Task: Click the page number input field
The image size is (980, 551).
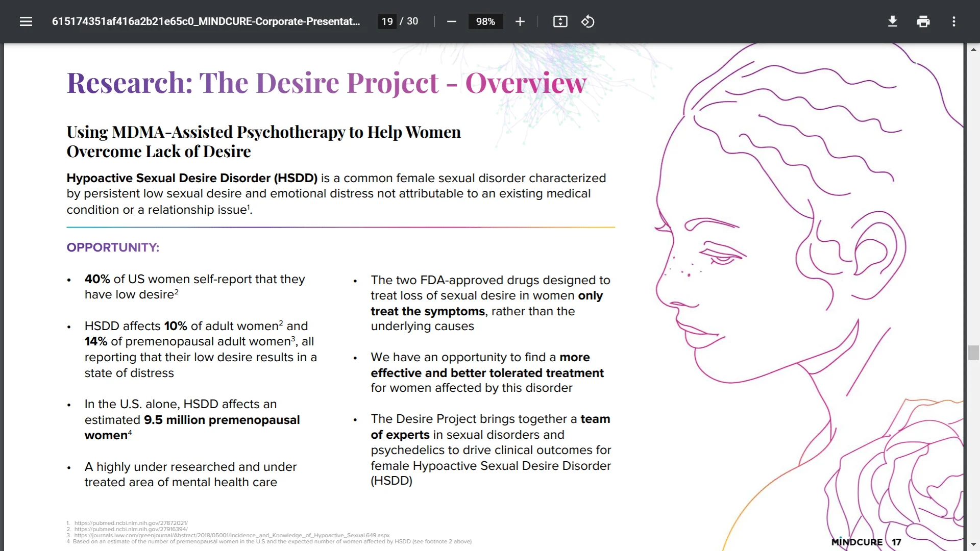Action: pyautogui.click(x=387, y=21)
